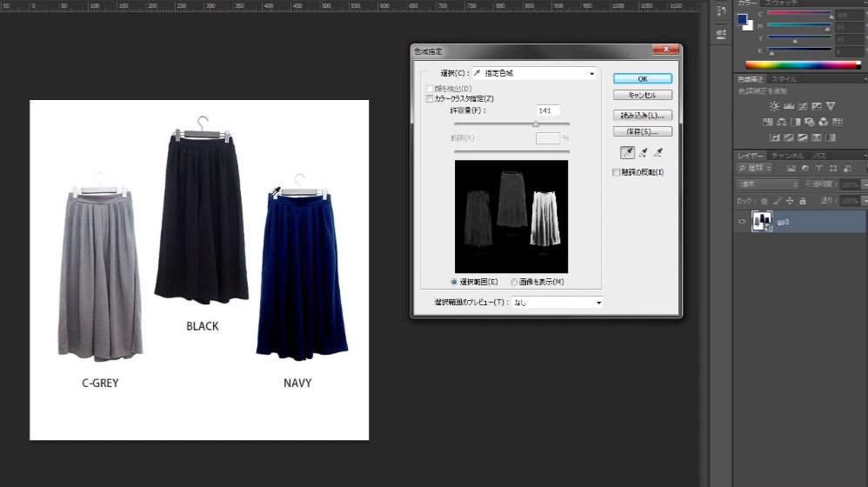Viewport: 868px width, 487px height.
Task: Add a Threshold adjustment
Action: point(802,137)
